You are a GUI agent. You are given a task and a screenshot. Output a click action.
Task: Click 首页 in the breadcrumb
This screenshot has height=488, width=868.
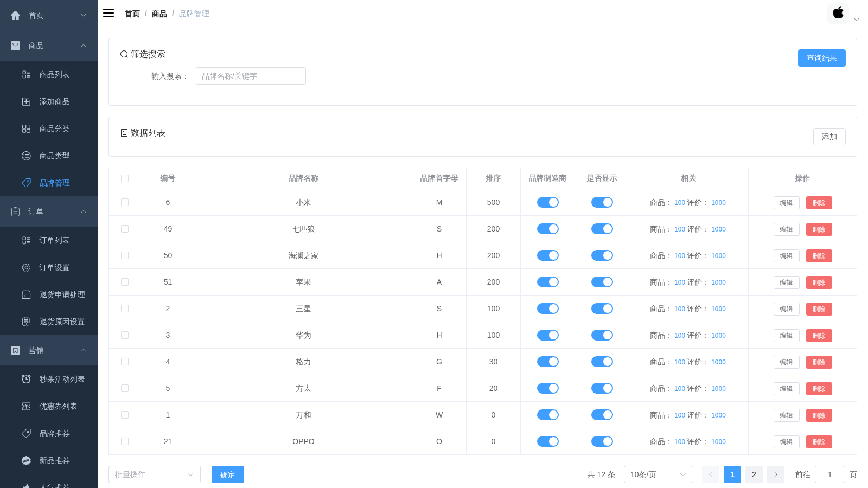coord(132,14)
